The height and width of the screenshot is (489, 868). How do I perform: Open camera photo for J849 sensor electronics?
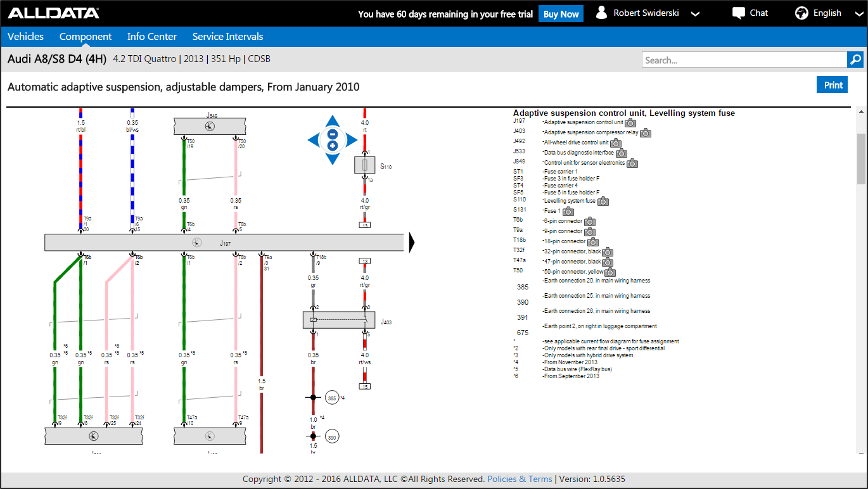point(632,163)
